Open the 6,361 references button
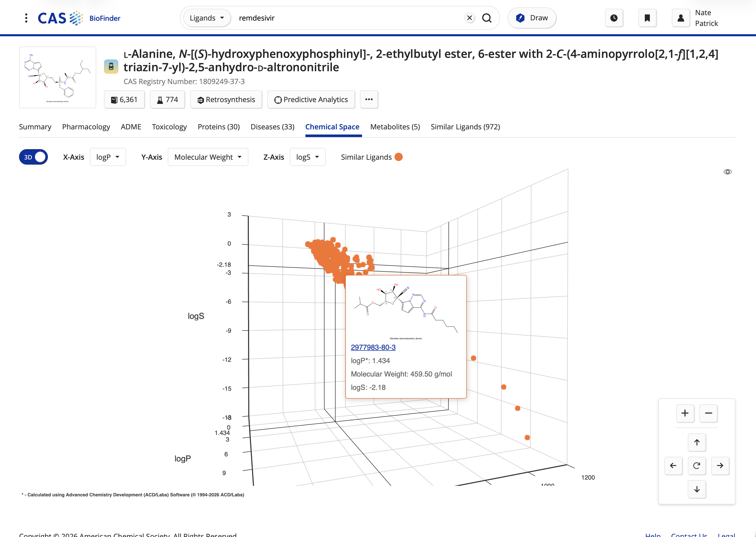The width and height of the screenshot is (756, 537). (x=124, y=100)
